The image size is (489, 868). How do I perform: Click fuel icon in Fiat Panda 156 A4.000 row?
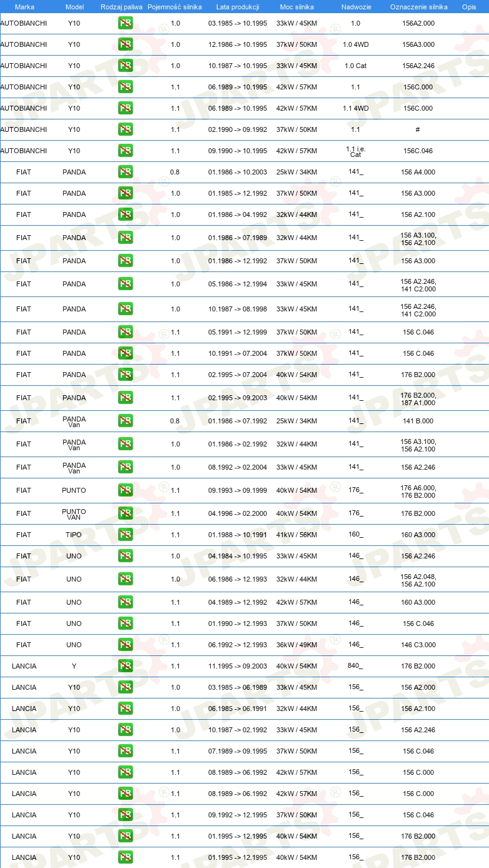[125, 172]
